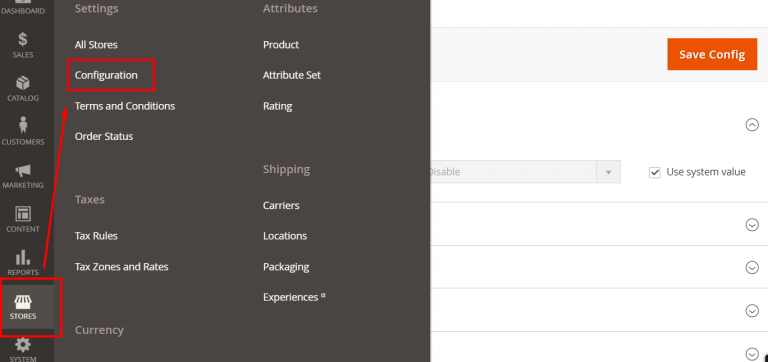Open the Experiences external link
Screen dimensions: 768x362
[294, 297]
